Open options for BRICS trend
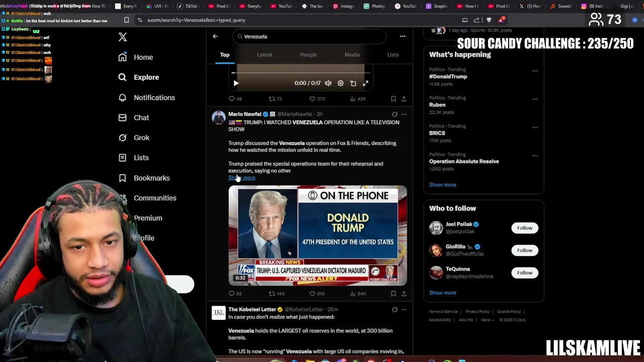 (x=535, y=127)
